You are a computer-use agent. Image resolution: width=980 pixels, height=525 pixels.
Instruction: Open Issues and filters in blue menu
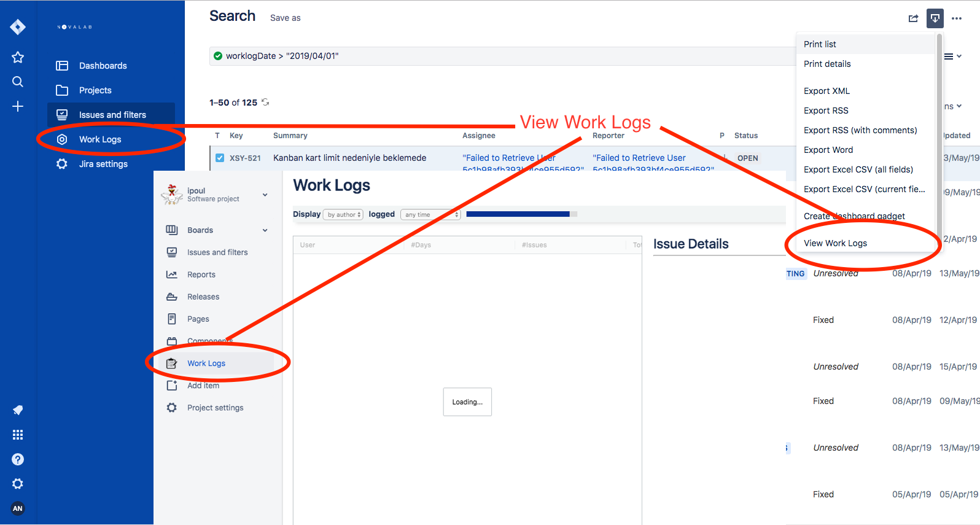coord(112,115)
